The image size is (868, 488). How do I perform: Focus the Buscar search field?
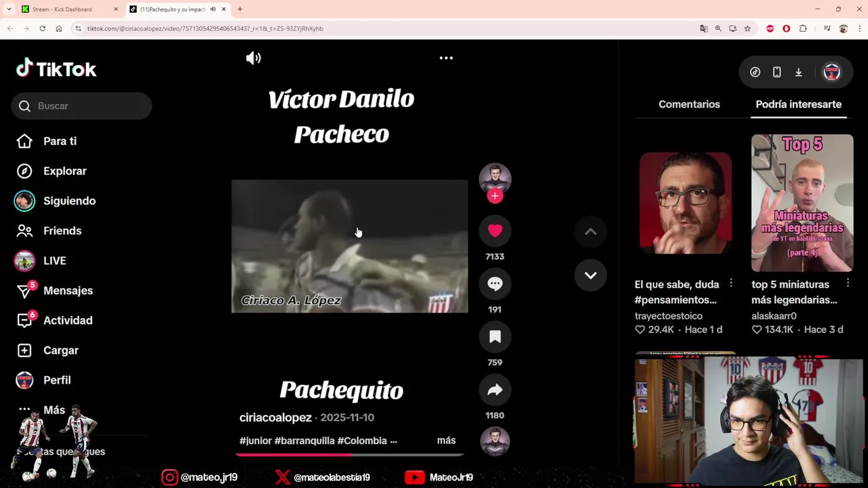(x=81, y=106)
